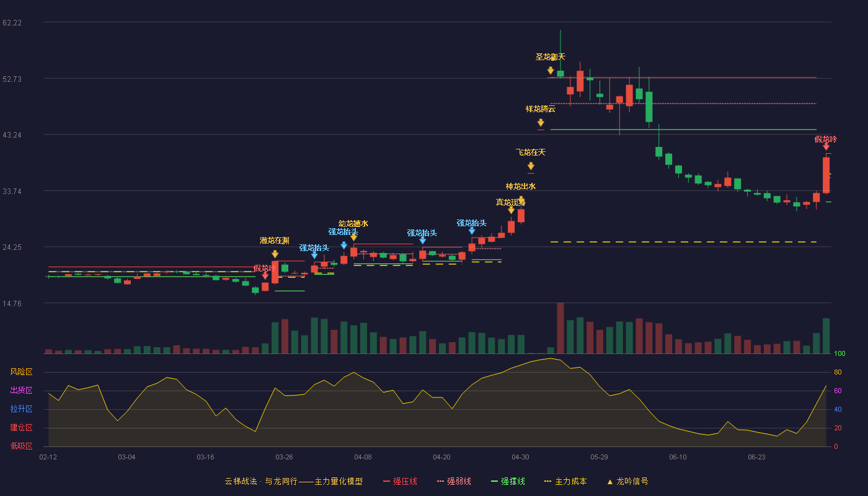Click the 33.74 price axis label
The width and height of the screenshot is (868, 496).
[12, 191]
